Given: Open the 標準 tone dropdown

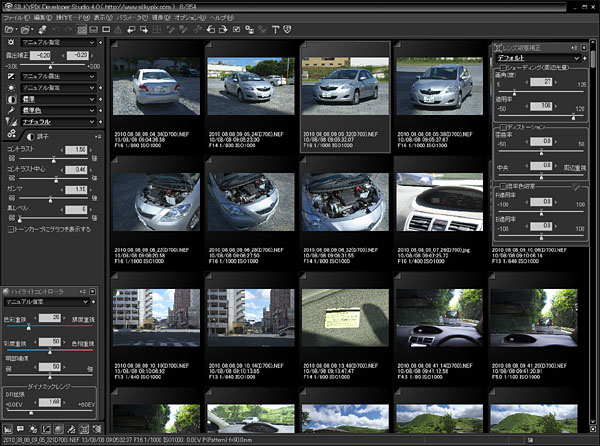Looking at the screenshot, I should point(58,99).
